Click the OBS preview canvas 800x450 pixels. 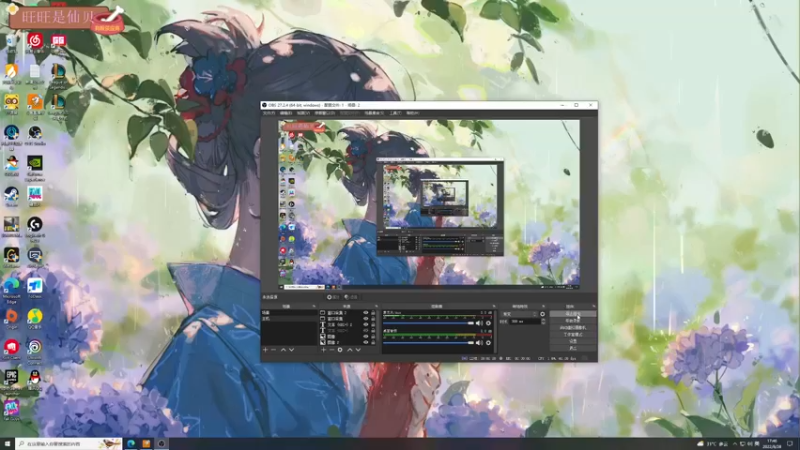click(429, 204)
